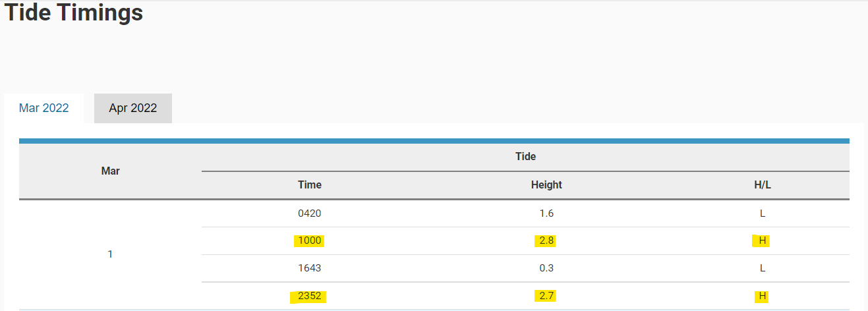Click the 1.6 height value
868x311 pixels.
pyautogui.click(x=546, y=213)
